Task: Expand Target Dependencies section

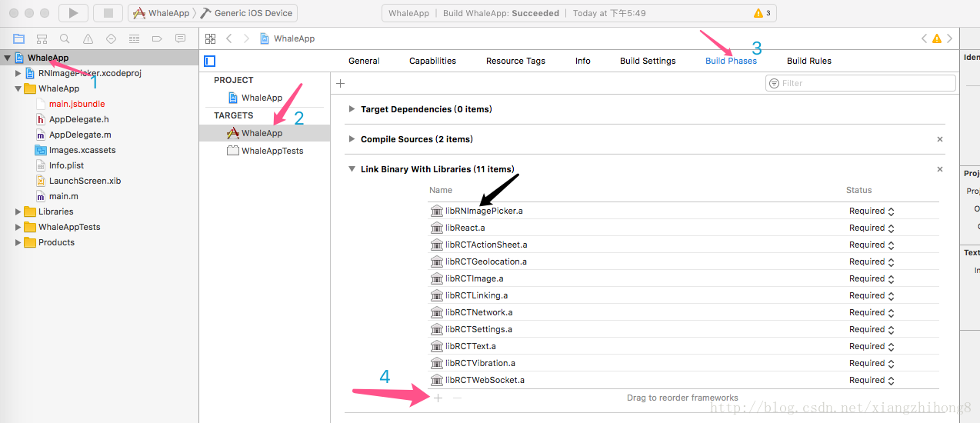Action: coord(352,109)
